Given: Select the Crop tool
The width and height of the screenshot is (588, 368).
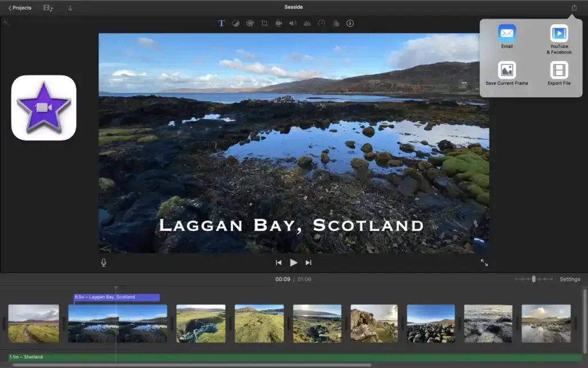Looking at the screenshot, I should (264, 24).
